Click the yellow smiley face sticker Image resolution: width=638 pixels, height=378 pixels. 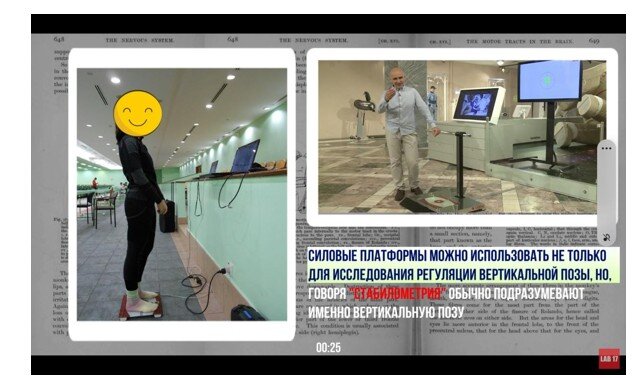138,114
